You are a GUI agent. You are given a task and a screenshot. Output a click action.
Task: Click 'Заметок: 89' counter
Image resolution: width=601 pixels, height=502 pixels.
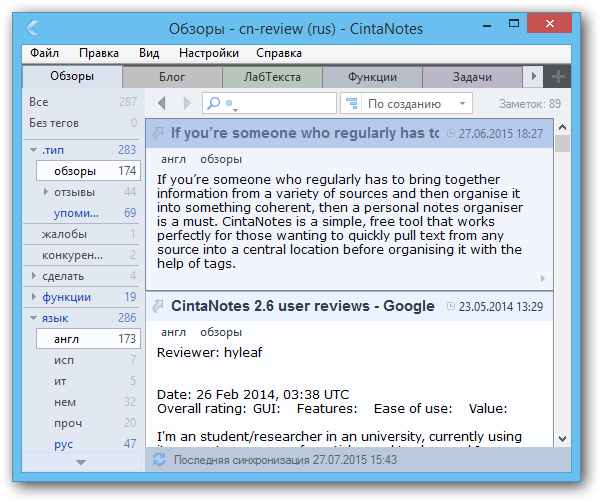click(x=530, y=103)
